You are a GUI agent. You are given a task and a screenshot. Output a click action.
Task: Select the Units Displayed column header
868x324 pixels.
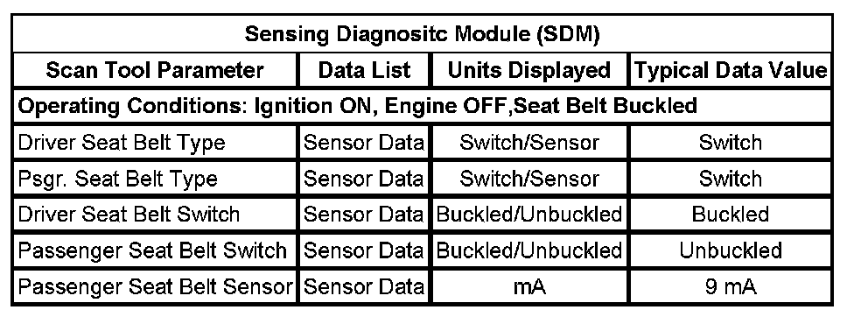(529, 70)
